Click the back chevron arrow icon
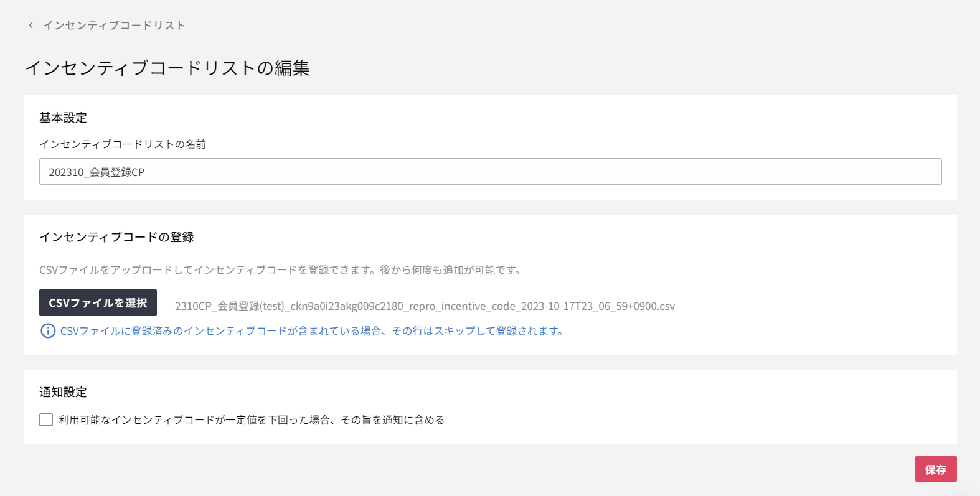This screenshot has width=980, height=496. [31, 26]
